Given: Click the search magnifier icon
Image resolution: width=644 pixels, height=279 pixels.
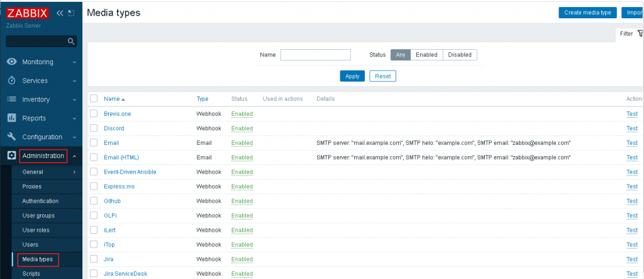Looking at the screenshot, I should point(70,41).
